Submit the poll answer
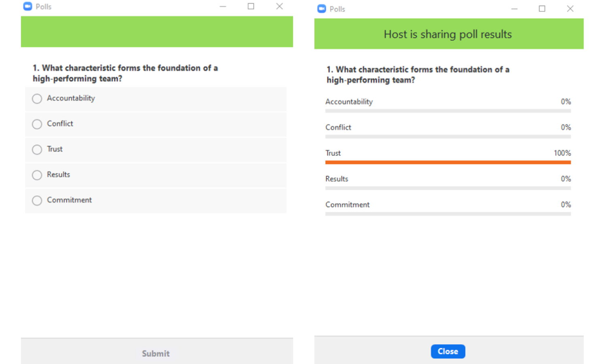 (156, 353)
